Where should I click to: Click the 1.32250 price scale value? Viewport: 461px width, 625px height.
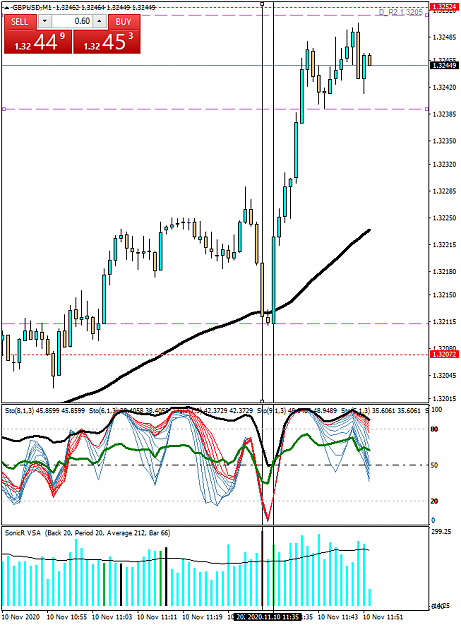pyautogui.click(x=444, y=218)
